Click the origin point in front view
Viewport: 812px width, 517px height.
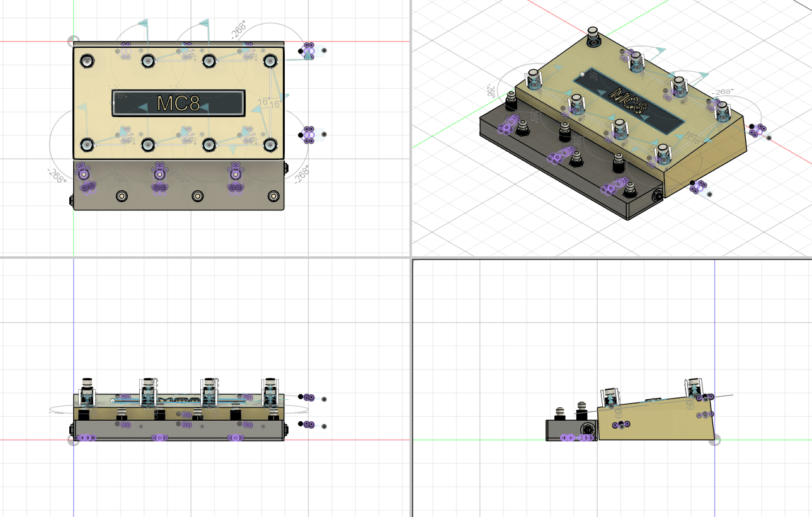coord(74,440)
